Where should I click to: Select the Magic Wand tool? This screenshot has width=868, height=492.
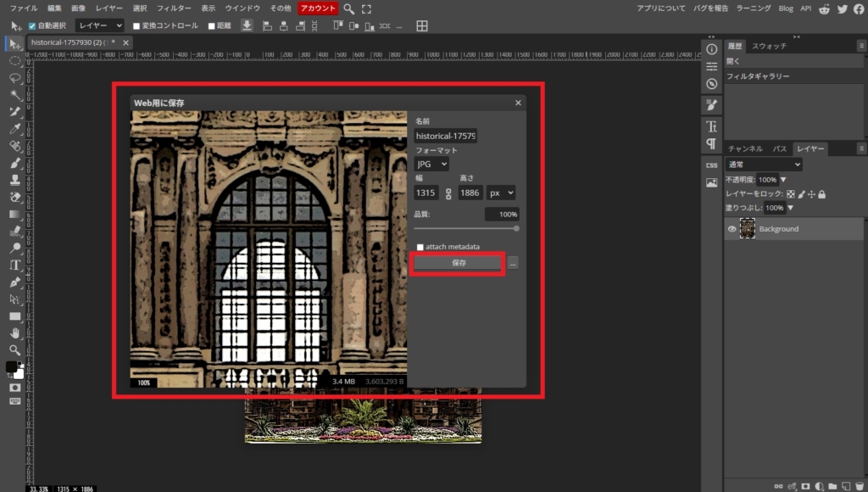[14, 94]
